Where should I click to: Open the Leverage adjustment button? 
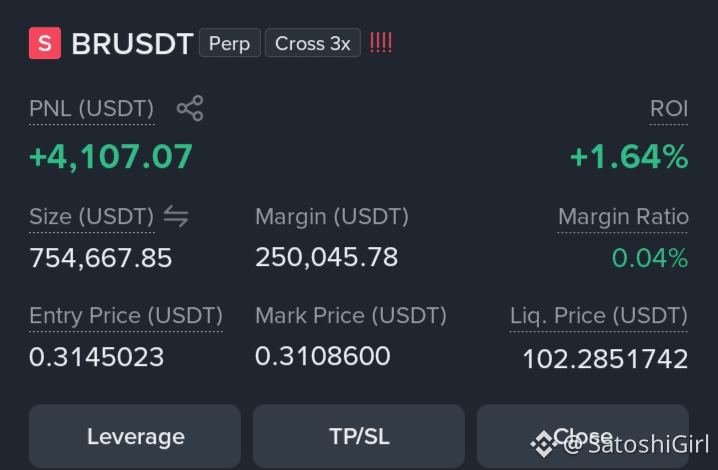click(x=135, y=436)
